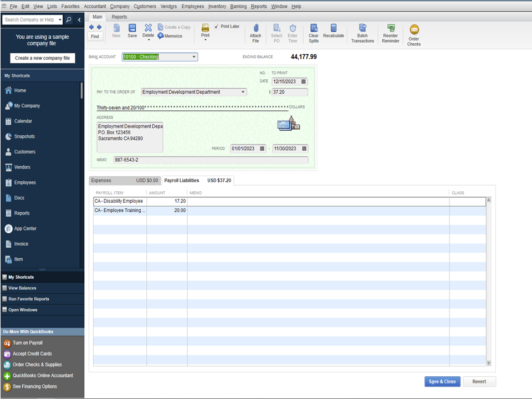Click Create a Copy icon

click(174, 27)
